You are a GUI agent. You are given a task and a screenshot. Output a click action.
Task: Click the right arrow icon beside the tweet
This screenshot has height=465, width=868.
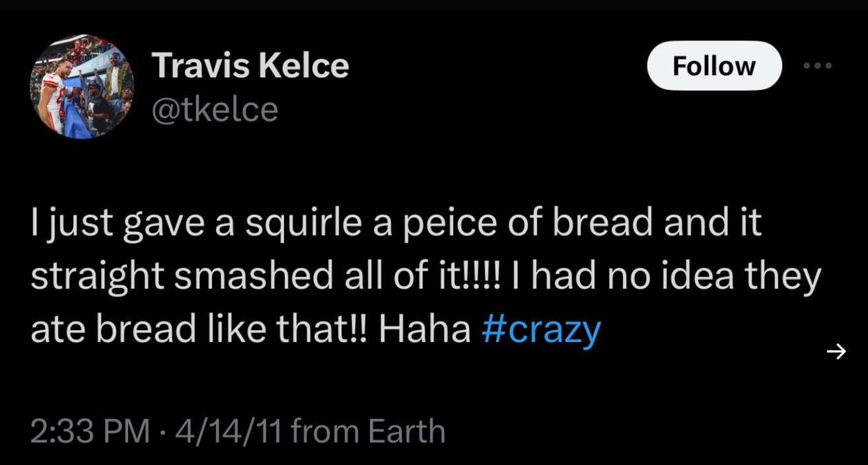[x=836, y=353]
